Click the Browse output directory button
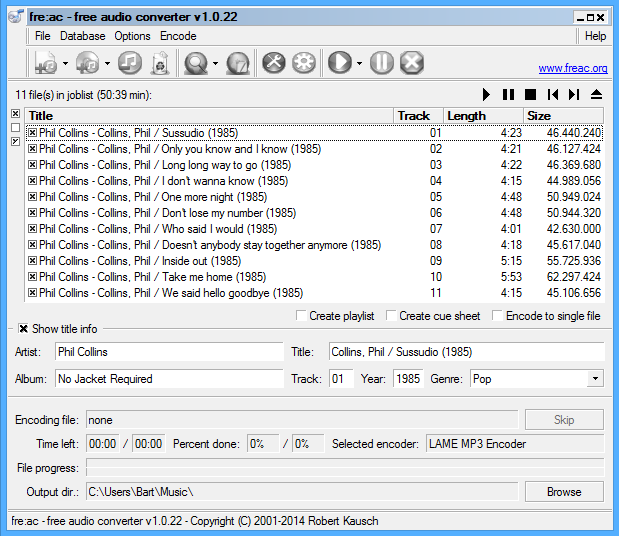This screenshot has height=536, width=619. pyautogui.click(x=564, y=492)
